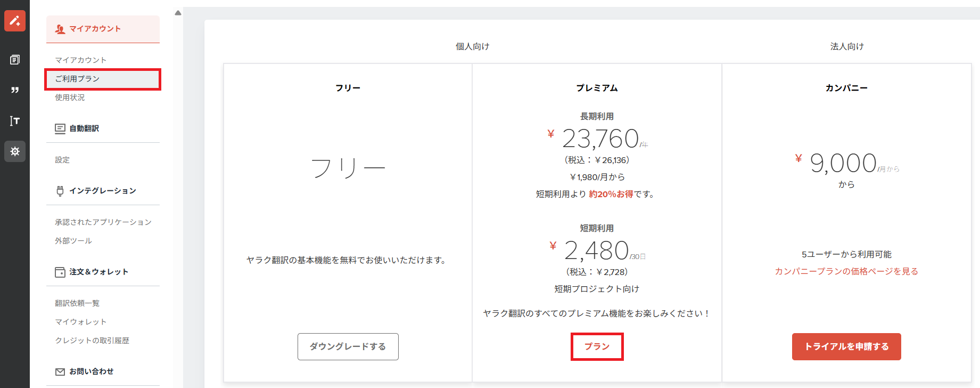Select ご利用プラン in the side menu

tap(103, 79)
